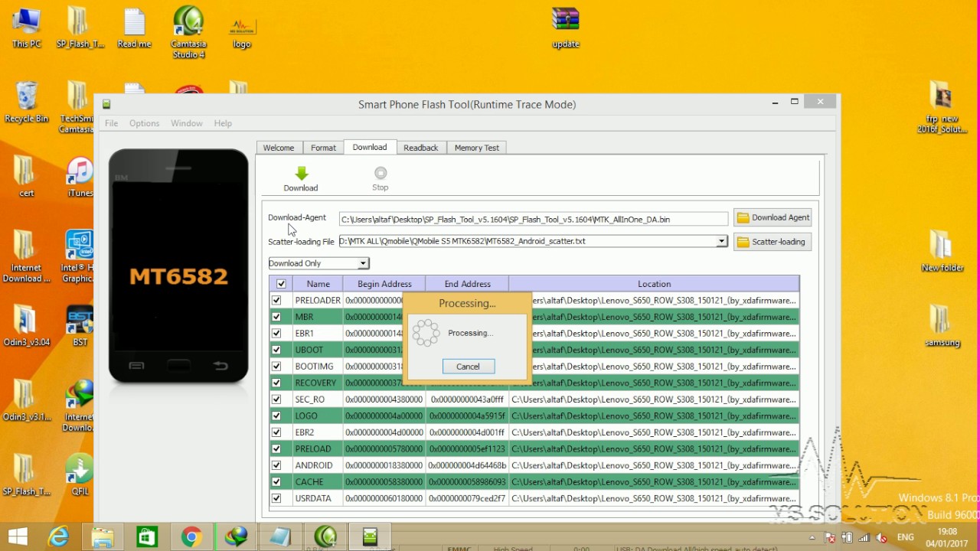980x551 pixels.
Task: Uncheck the ANDROID partition checkbox
Action: click(x=276, y=465)
